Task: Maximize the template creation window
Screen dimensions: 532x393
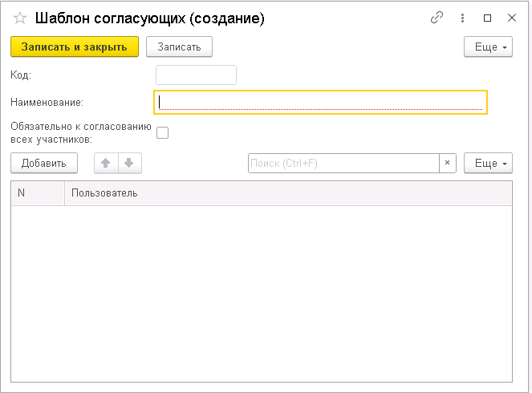Action: (487, 18)
